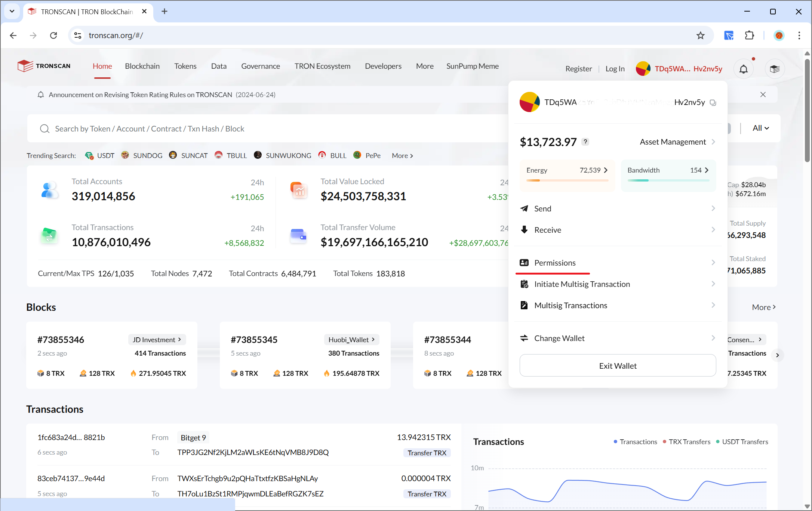This screenshot has height=511, width=812.
Task: Open Chrome profile avatar
Action: tap(779, 35)
